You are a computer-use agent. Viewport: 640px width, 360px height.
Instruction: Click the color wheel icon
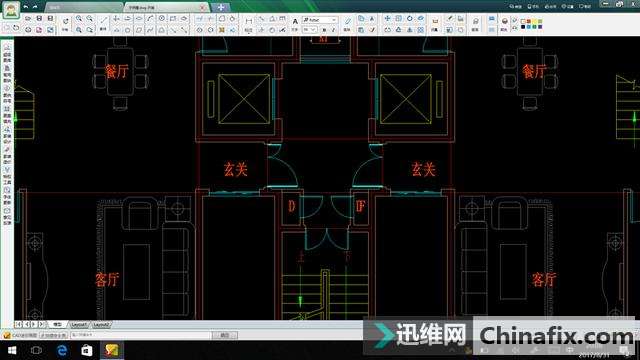[504, 20]
